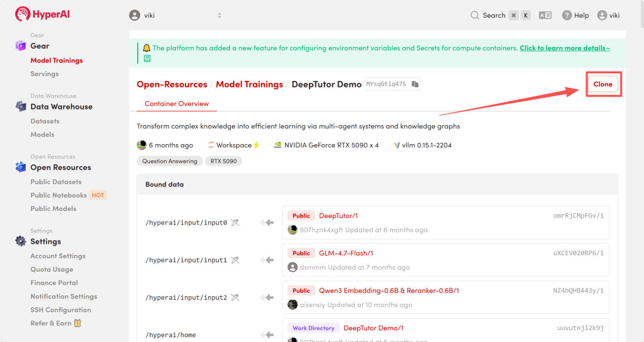Open the DeepTutor Demo/1 work directory link
This screenshot has width=644, height=342.
coord(373,328)
